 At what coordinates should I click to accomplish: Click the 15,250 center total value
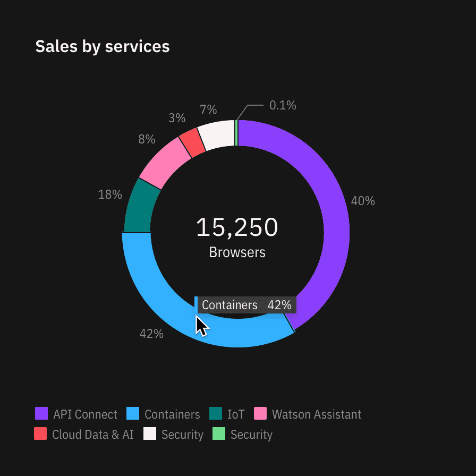point(237,227)
